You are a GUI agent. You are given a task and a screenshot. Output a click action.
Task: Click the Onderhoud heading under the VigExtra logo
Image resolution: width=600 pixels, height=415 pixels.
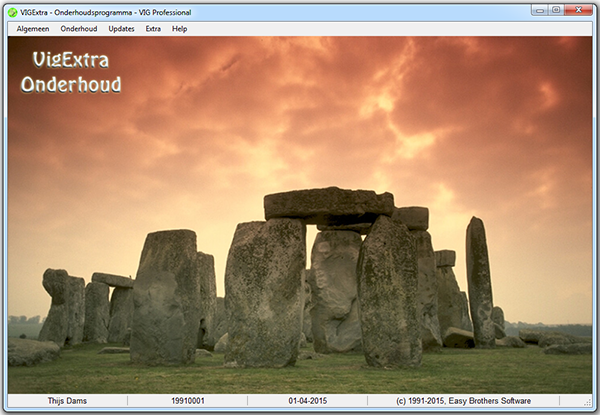pyautogui.click(x=71, y=84)
